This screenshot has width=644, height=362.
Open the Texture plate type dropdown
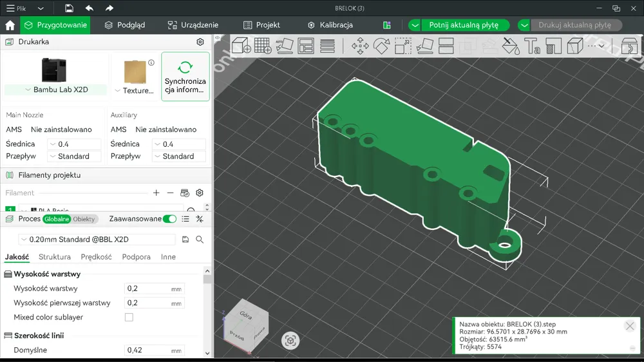pyautogui.click(x=135, y=90)
